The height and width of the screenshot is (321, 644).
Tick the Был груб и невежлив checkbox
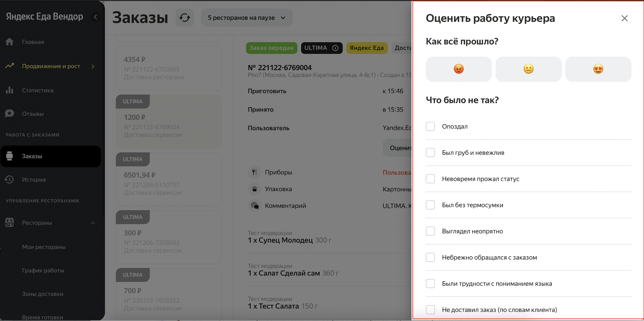pos(430,152)
